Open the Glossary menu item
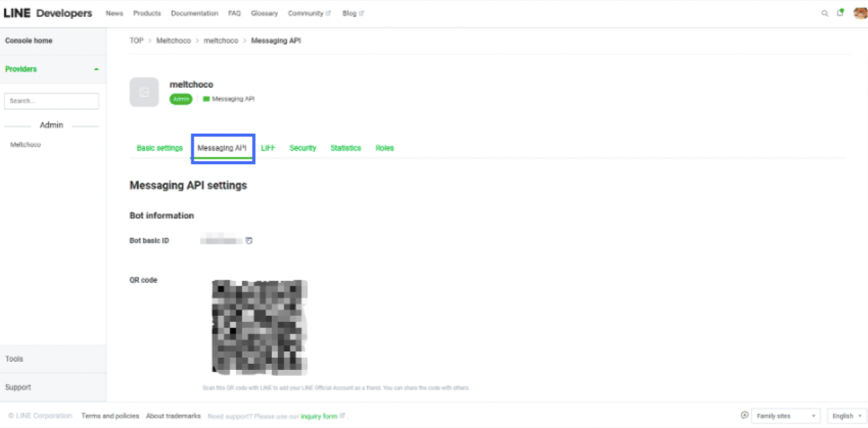 tap(264, 14)
